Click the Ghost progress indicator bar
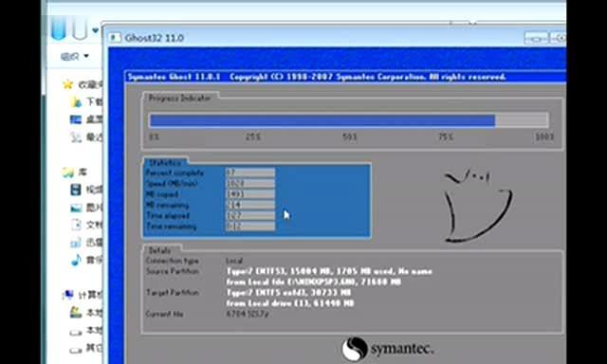The image size is (607, 364). (x=348, y=120)
